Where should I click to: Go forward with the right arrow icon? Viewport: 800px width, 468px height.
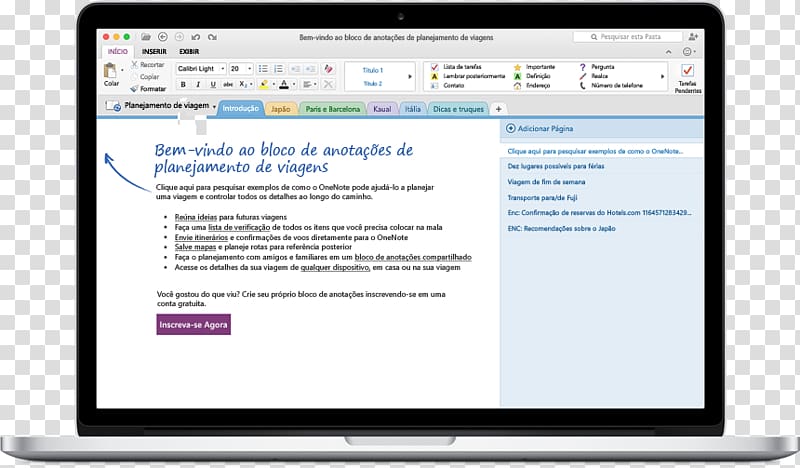[179, 37]
